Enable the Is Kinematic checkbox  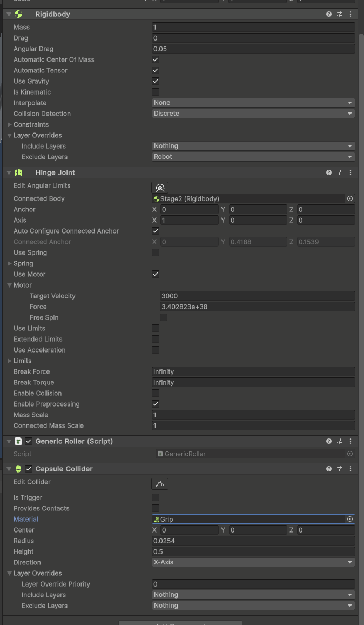(156, 92)
